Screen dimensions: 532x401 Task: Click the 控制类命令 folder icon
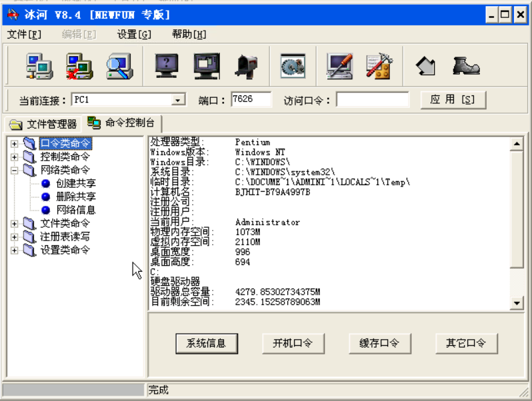pyautogui.click(x=29, y=157)
